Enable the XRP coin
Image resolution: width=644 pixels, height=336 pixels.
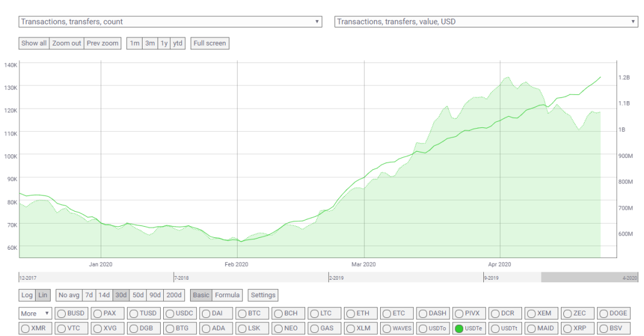[578, 329]
